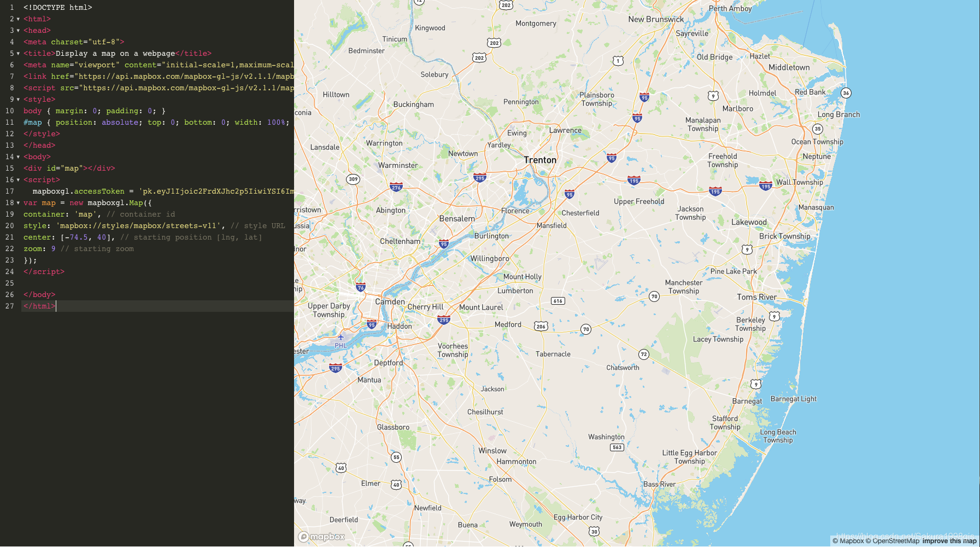The height and width of the screenshot is (547, 980).
Task: Click the US 30 shield near Egg Harbor
Action: (x=594, y=532)
